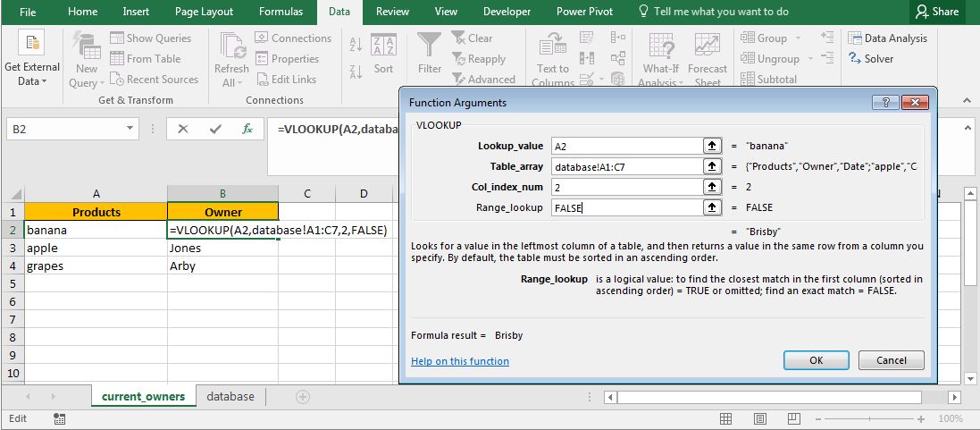Open Recent Sources list
The image size is (980, 430).
pos(154,80)
